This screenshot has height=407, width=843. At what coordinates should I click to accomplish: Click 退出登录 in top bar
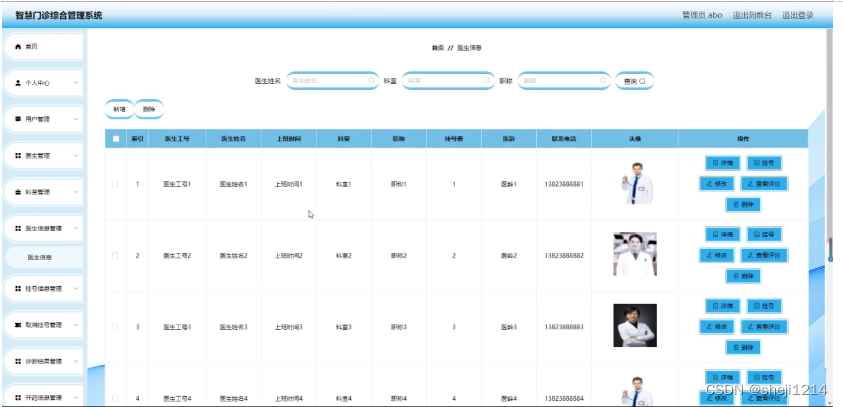pyautogui.click(x=798, y=15)
